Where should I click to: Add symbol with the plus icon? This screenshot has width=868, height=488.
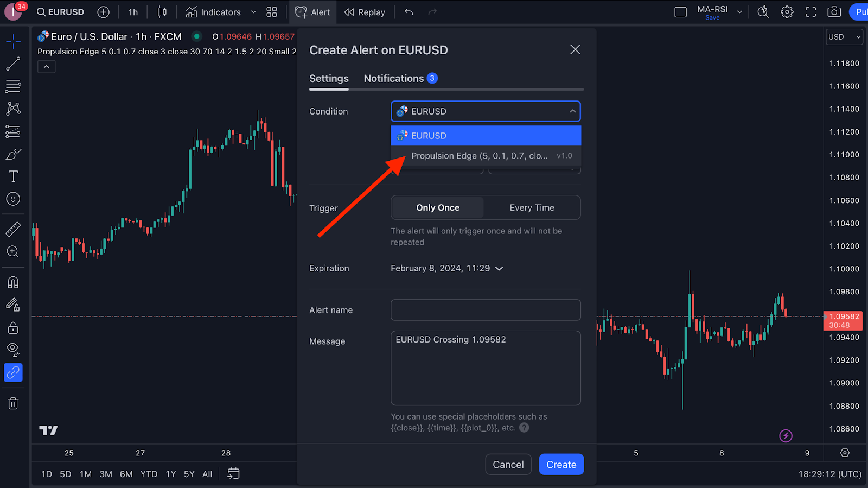click(103, 12)
